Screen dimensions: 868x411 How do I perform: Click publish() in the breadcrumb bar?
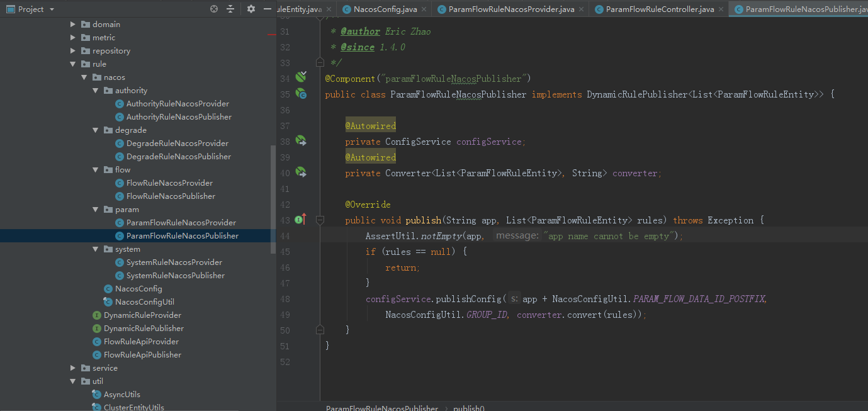[468, 408]
